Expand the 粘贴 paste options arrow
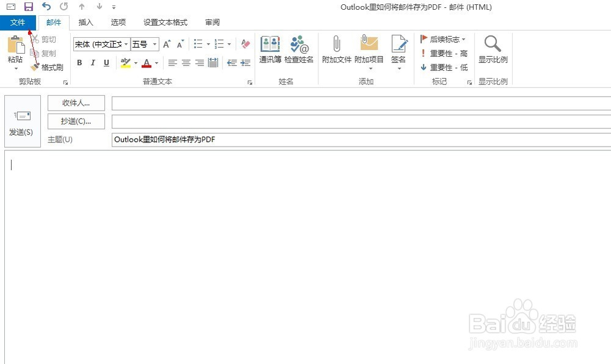 (16, 69)
